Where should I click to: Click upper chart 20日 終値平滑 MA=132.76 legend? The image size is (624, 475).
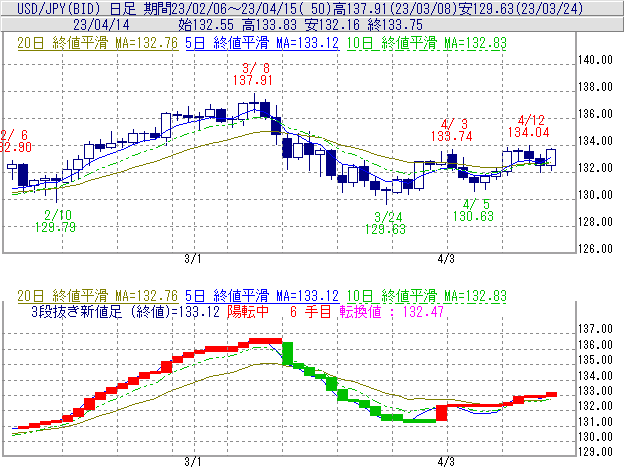tap(98, 43)
